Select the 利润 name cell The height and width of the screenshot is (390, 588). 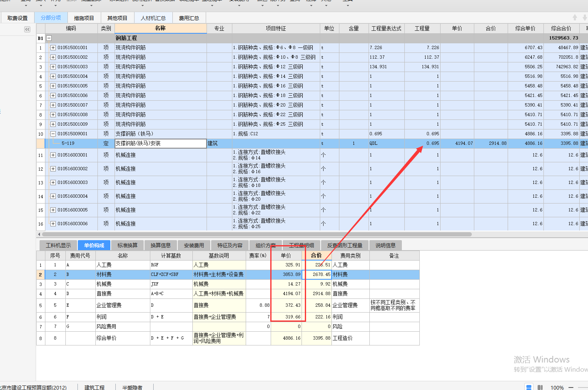123,317
